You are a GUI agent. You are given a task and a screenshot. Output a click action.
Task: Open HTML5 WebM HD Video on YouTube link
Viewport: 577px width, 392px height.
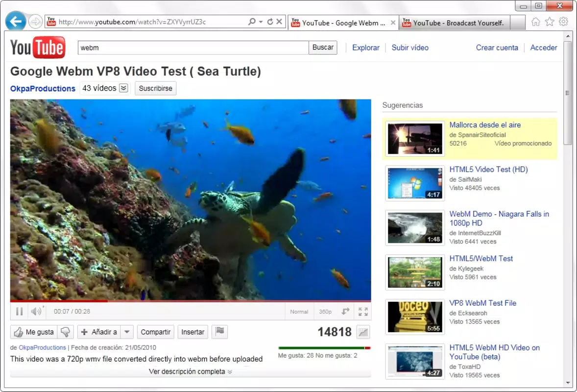(x=494, y=352)
